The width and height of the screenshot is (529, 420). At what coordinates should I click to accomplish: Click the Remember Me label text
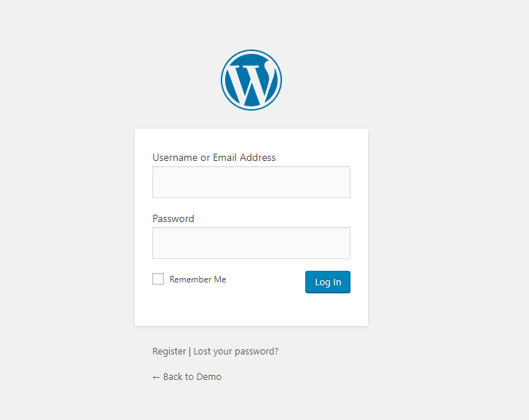point(197,280)
